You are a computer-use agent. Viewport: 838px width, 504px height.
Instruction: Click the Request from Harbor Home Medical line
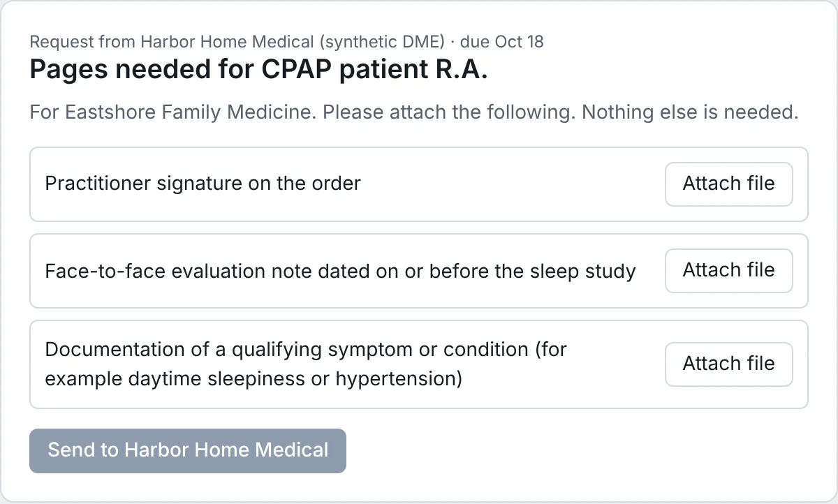286,41
